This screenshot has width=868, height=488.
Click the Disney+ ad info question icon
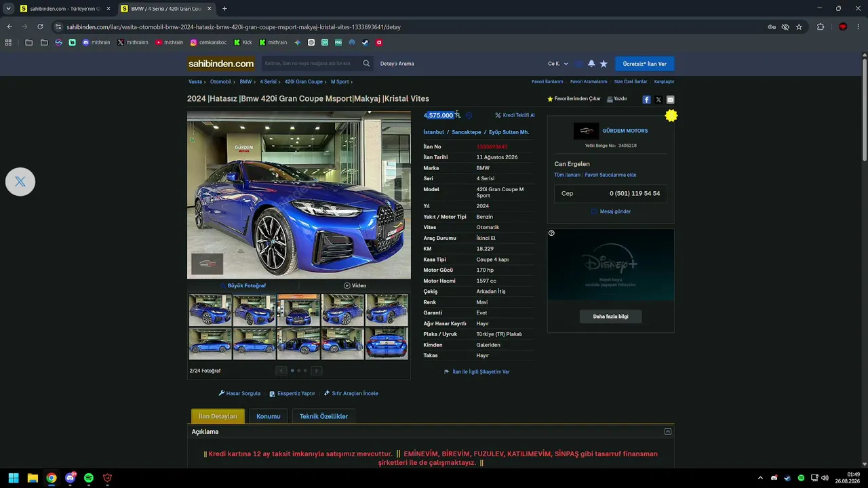point(551,233)
